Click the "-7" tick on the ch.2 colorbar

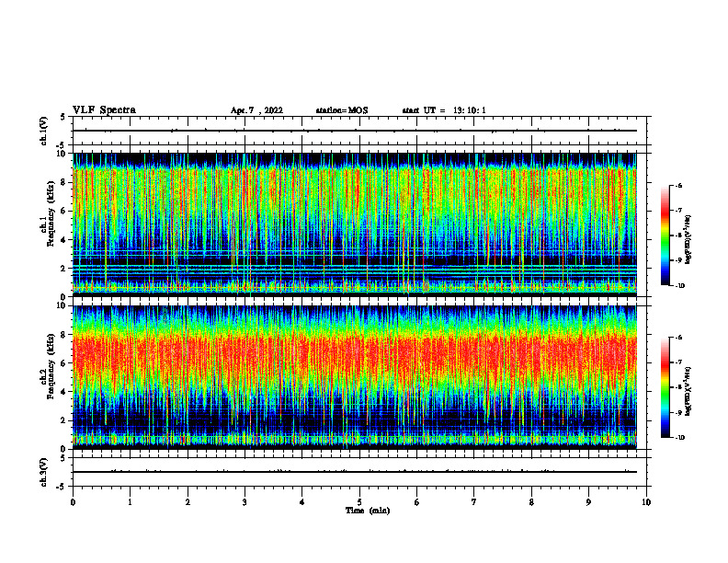[x=678, y=362]
